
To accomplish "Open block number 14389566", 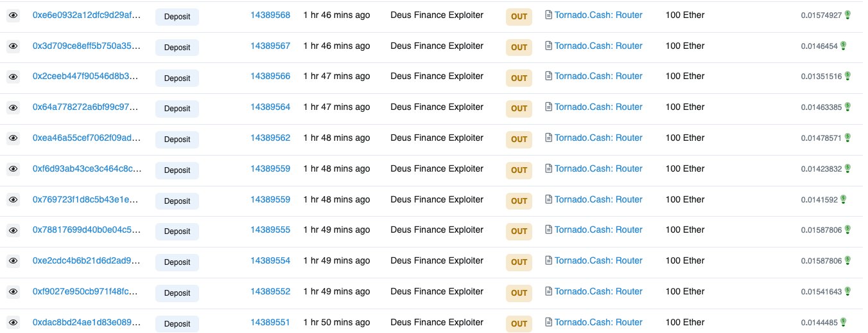I will [270, 76].
